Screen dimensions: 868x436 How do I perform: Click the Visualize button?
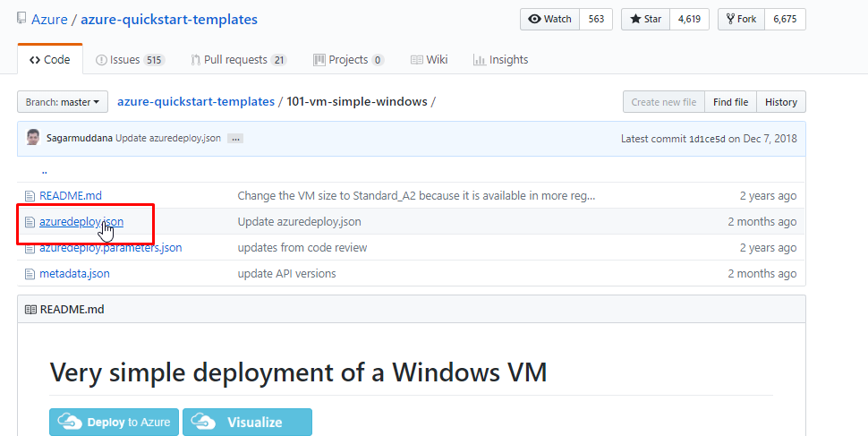(x=248, y=423)
